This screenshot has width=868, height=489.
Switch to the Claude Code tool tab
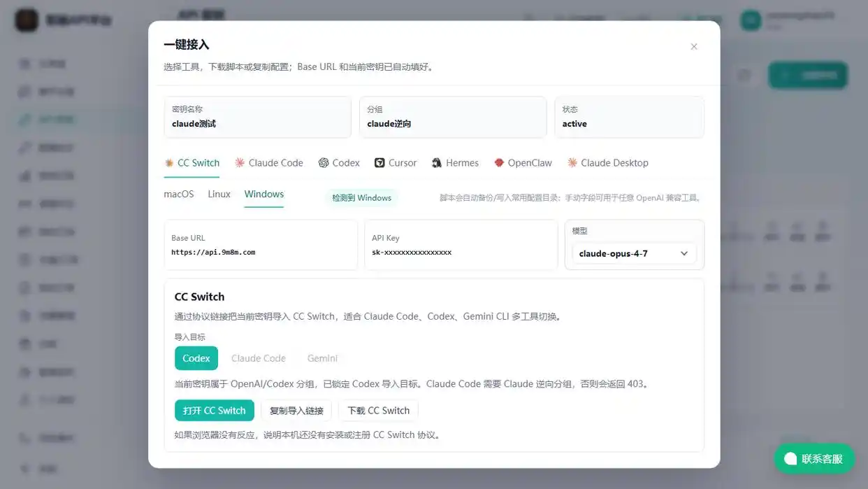(269, 163)
